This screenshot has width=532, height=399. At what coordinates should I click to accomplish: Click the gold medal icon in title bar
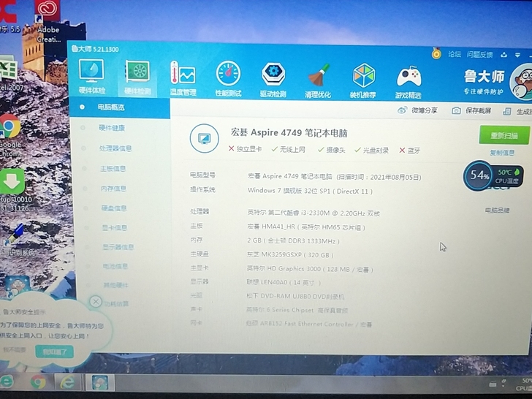pos(436,53)
